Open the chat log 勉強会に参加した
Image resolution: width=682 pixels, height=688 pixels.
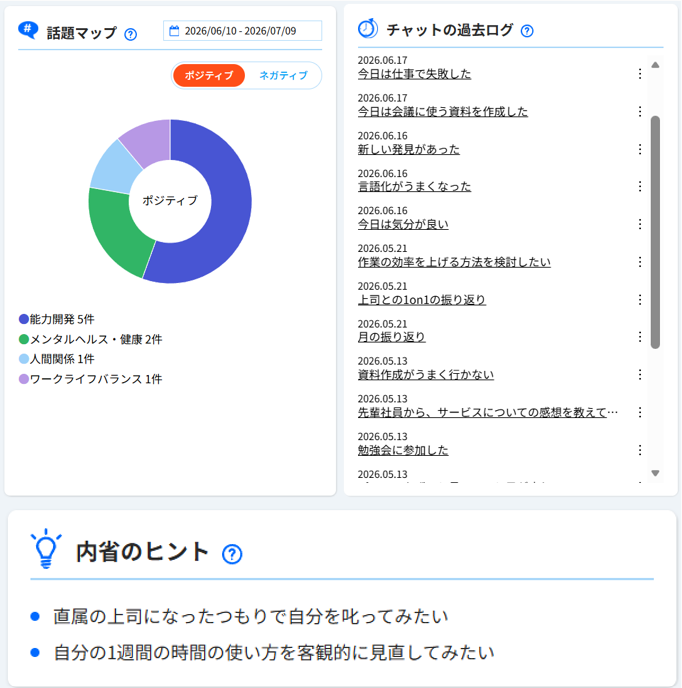point(403,450)
